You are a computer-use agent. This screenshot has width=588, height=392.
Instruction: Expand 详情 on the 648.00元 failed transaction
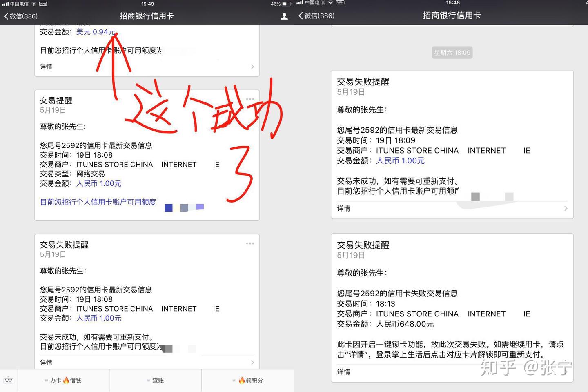tap(343, 372)
